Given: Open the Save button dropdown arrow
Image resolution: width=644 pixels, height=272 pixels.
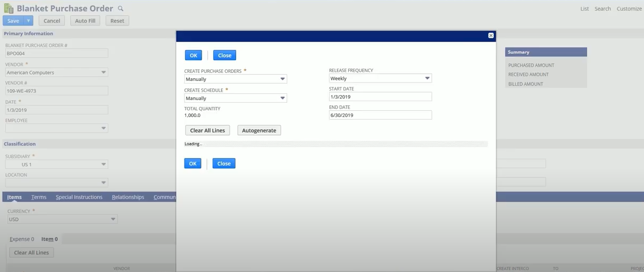Looking at the screenshot, I should tap(28, 21).
